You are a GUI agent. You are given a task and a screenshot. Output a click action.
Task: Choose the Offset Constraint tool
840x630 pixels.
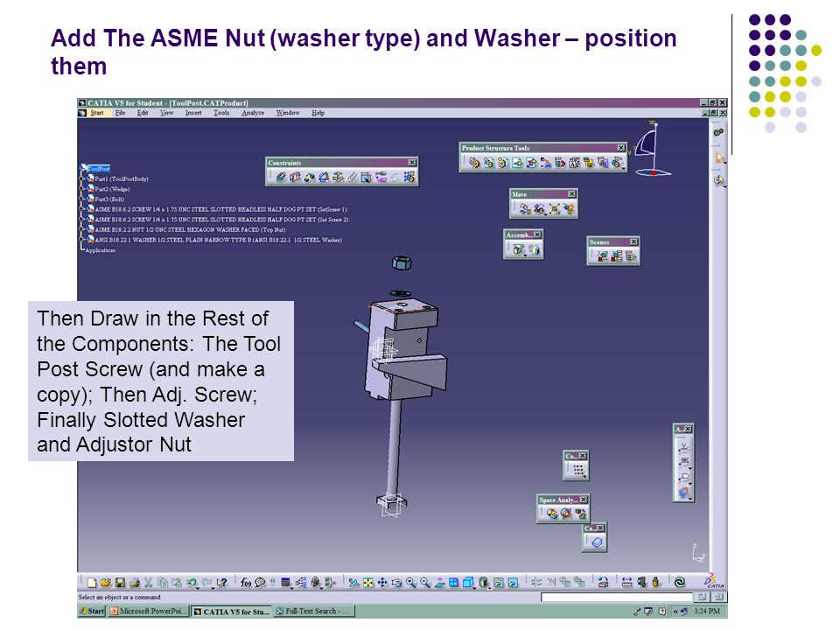click(309, 177)
